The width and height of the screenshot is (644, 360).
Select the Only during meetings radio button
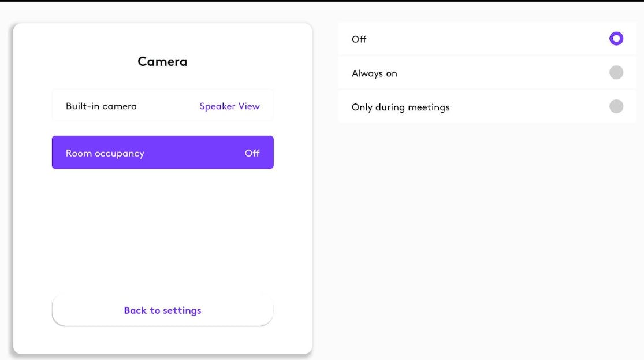click(616, 106)
